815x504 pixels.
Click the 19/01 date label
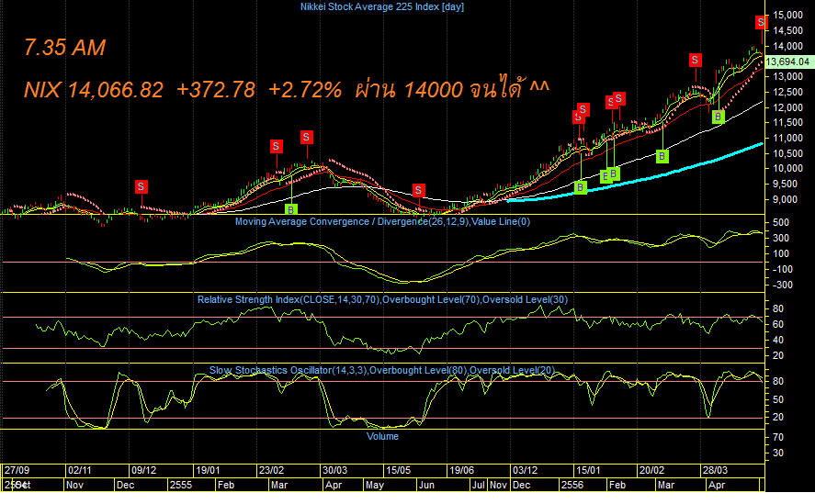207,470
